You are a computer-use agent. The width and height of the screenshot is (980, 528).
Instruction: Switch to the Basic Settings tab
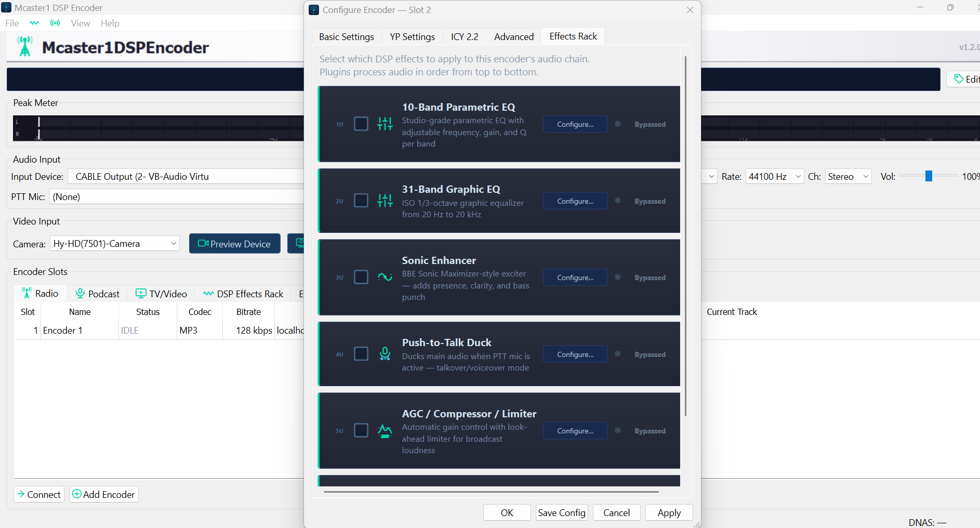tap(346, 37)
